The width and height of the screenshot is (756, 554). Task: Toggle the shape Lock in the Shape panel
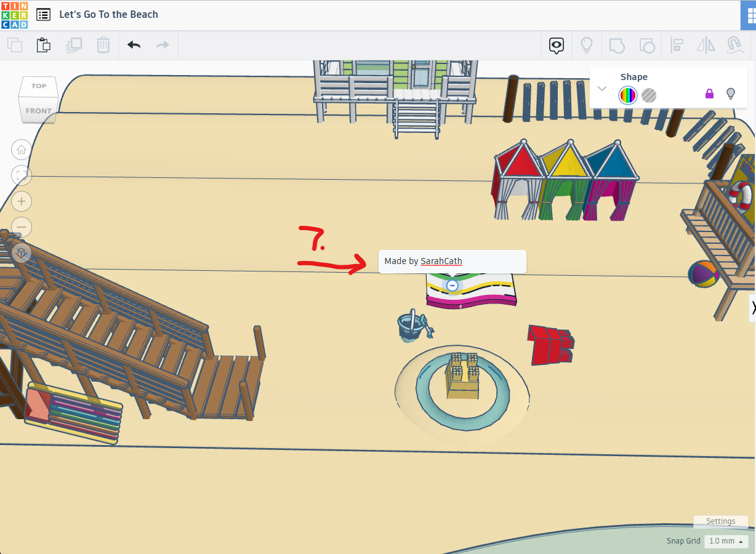(709, 94)
